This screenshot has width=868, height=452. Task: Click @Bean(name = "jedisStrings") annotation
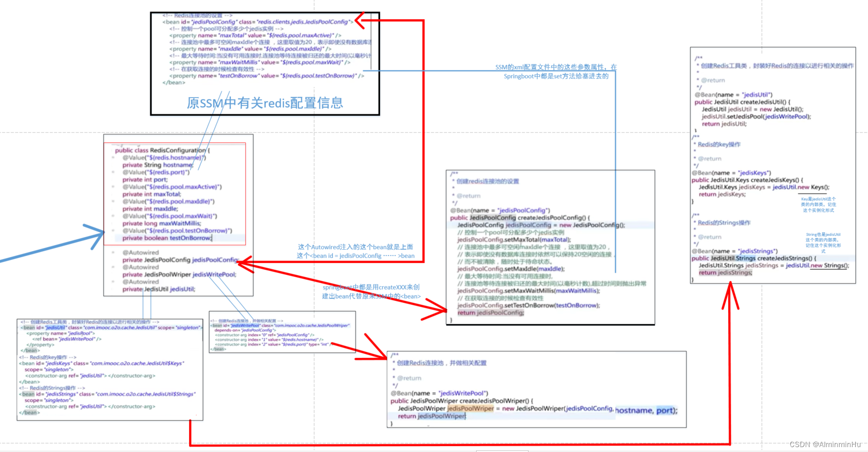tap(735, 251)
